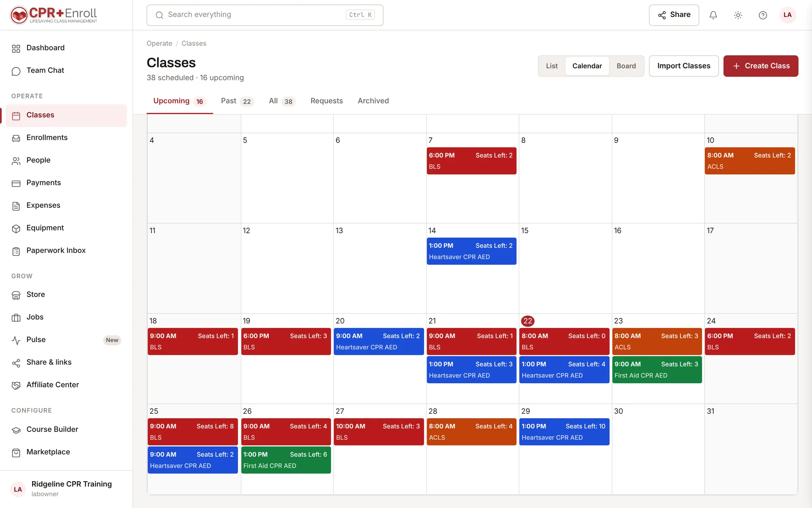Switch to Board view
Screen dimensions: 812x508
tap(626, 66)
